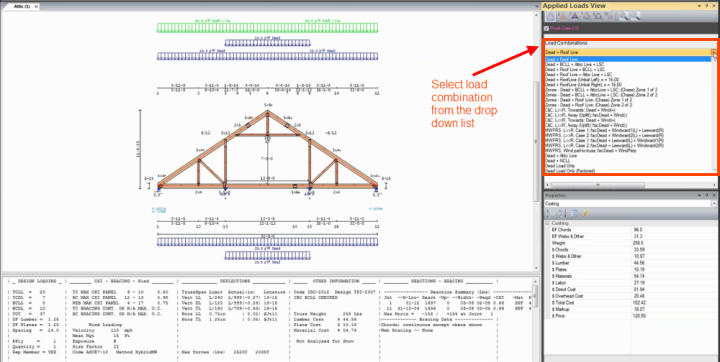The image size is (720, 362).
Task: Pin the Properties panel
Action: click(706, 195)
